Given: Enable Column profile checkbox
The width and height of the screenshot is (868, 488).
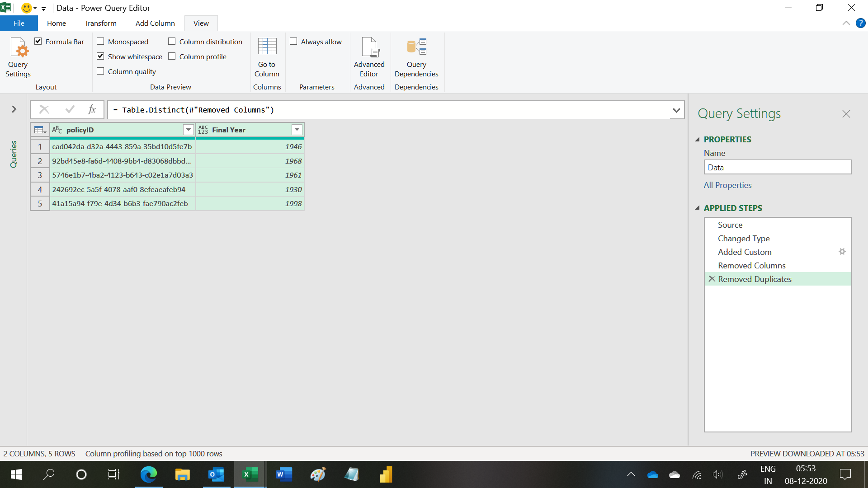Looking at the screenshot, I should (172, 56).
